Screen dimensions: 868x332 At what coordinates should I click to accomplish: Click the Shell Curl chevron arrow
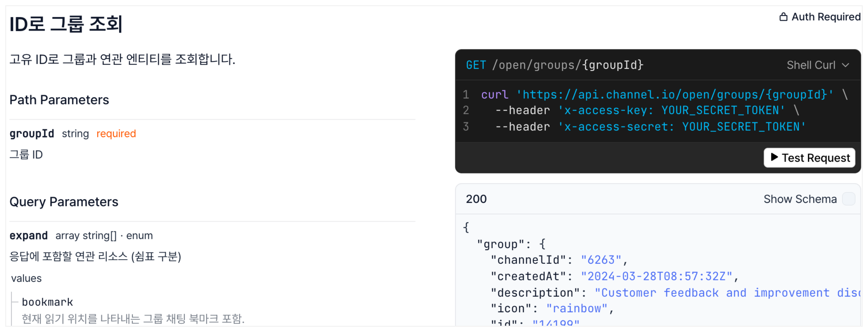pyautogui.click(x=845, y=65)
